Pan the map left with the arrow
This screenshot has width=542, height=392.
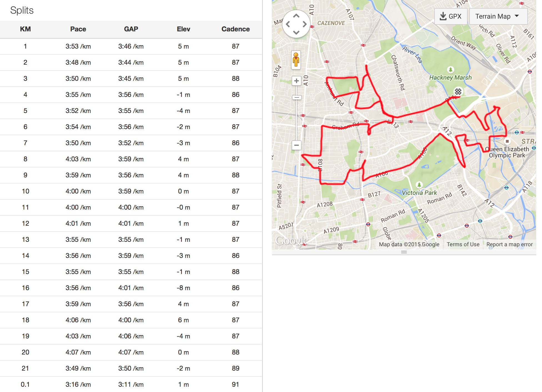[288, 24]
